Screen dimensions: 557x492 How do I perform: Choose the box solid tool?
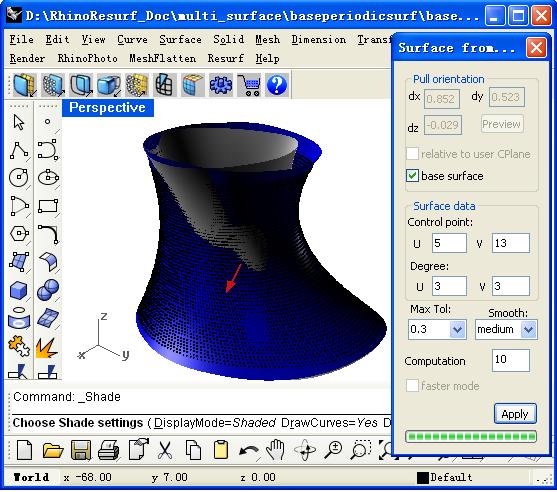[18, 290]
